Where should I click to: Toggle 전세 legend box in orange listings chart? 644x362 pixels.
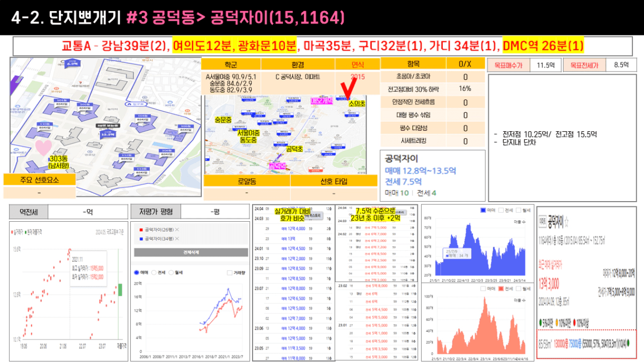pyautogui.click(x=501, y=288)
